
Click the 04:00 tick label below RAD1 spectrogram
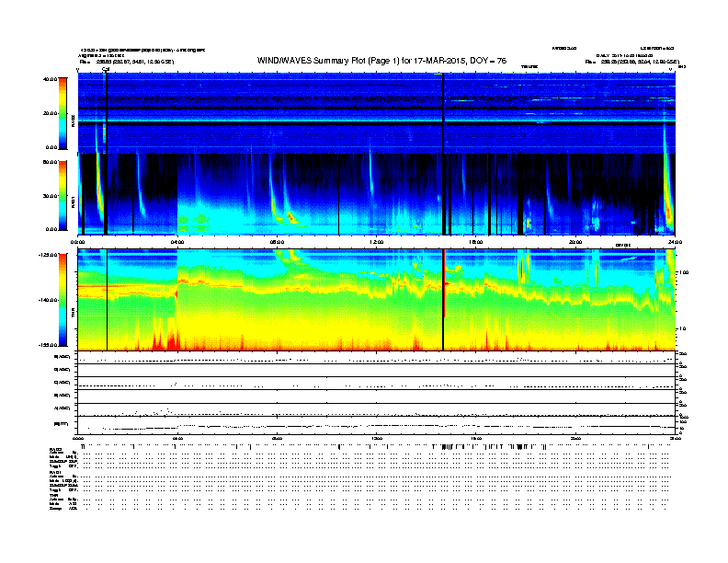177,242
